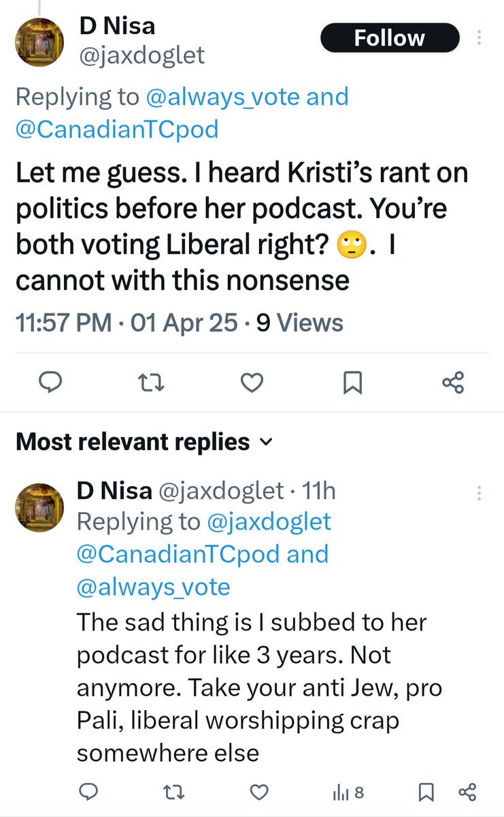Screen dimensions: 504x817
Task: Bookmark the reply tweet
Action: (x=426, y=792)
